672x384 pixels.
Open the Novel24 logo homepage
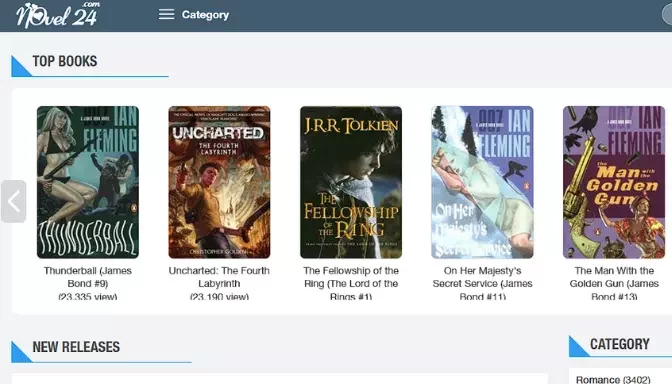pyautogui.click(x=58, y=15)
